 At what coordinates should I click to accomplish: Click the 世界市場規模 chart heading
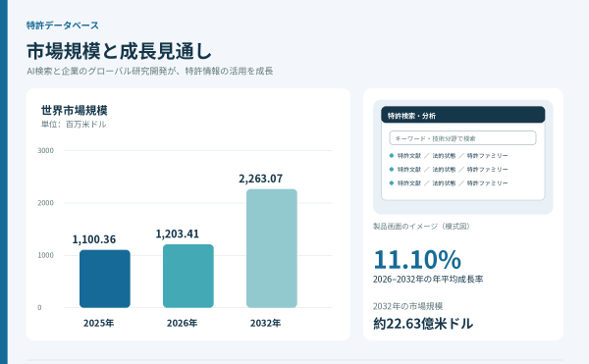74,110
